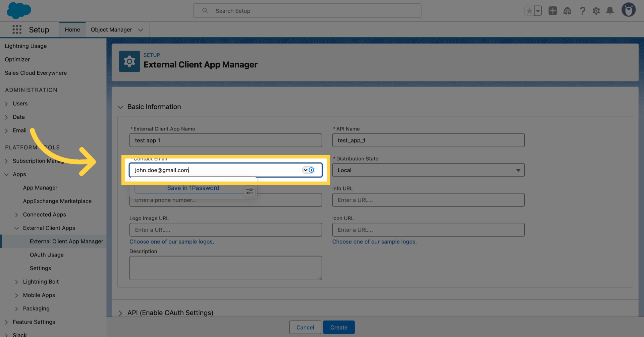Click Choose one of our sample logos link
644x337 pixels.
coord(172,241)
